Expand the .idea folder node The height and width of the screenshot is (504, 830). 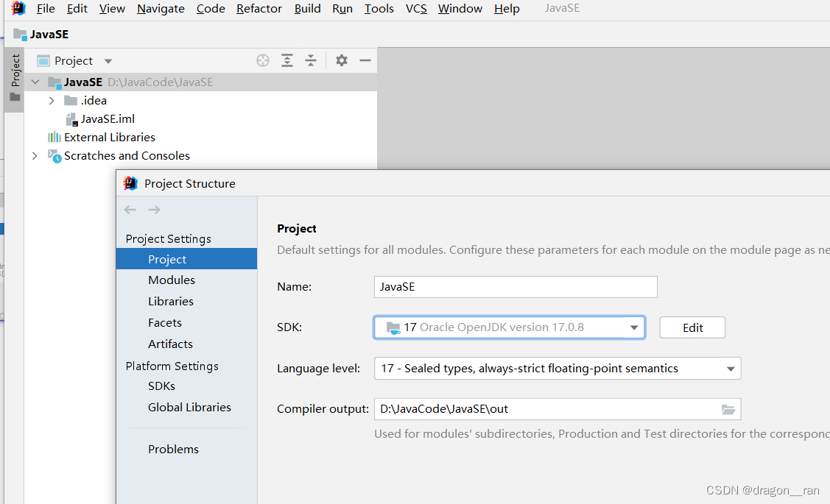coord(52,101)
